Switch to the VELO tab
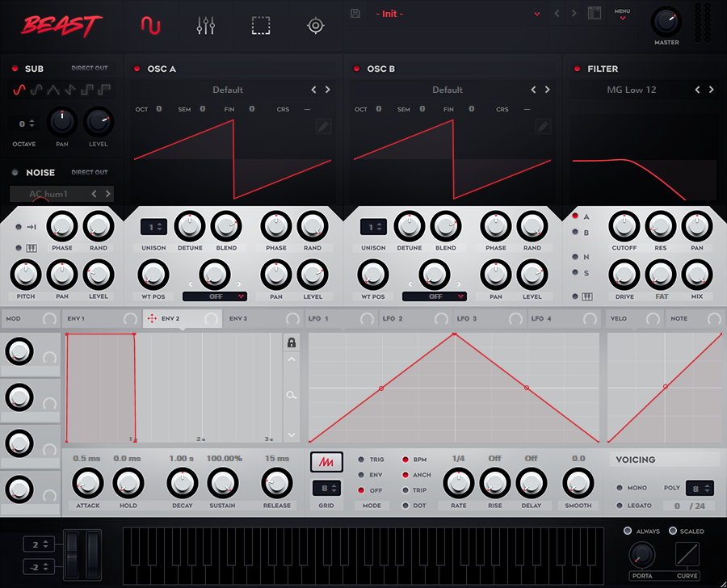The height and width of the screenshot is (588, 727). coord(635,318)
